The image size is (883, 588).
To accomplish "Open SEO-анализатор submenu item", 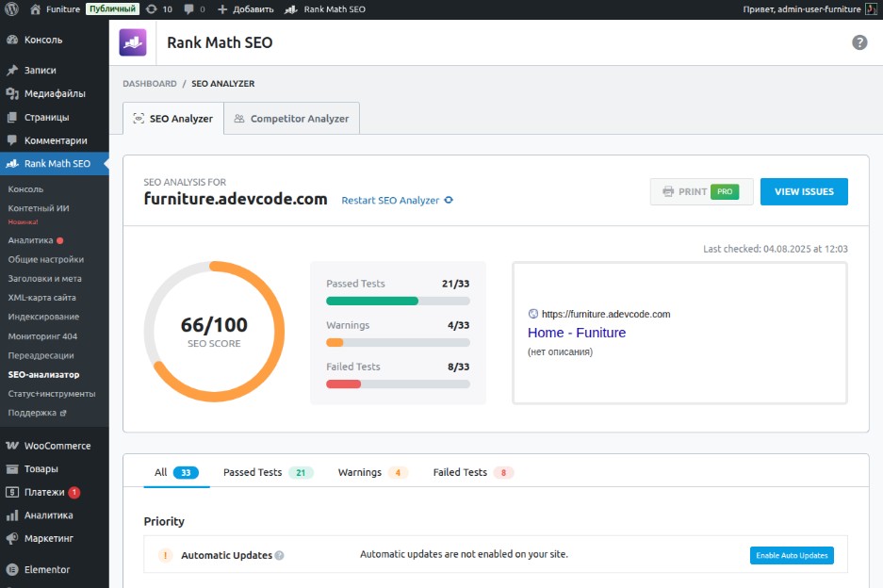I will (43, 374).
